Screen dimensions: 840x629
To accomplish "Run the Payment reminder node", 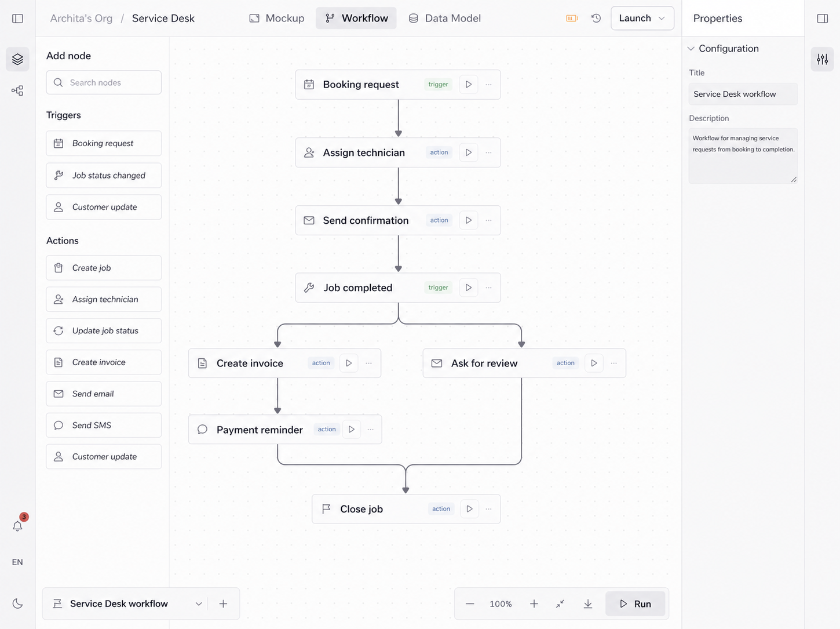I will (x=351, y=430).
